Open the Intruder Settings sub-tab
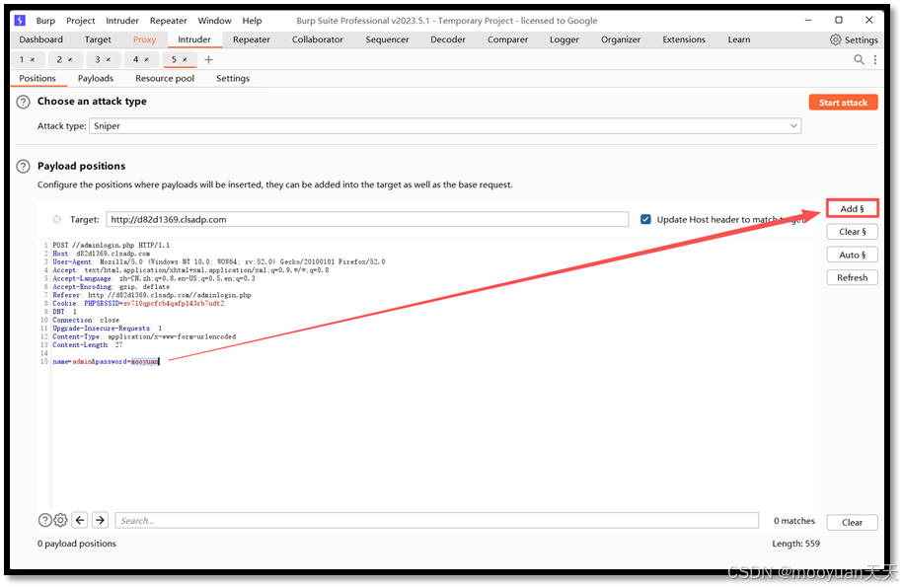The image size is (903, 588). click(x=233, y=78)
